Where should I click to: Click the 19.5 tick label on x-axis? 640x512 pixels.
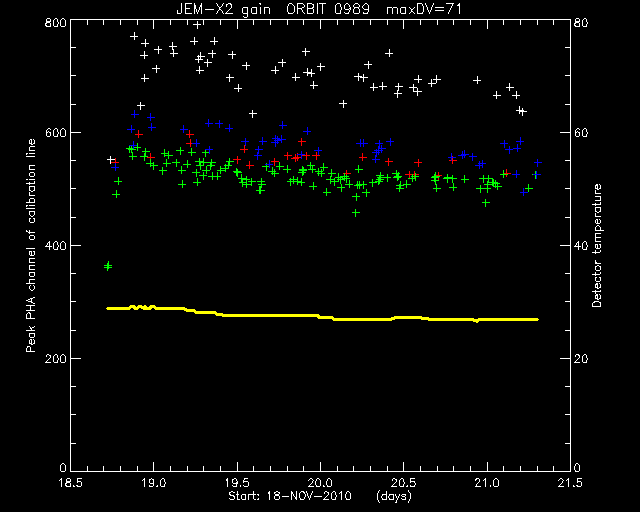pos(237,483)
